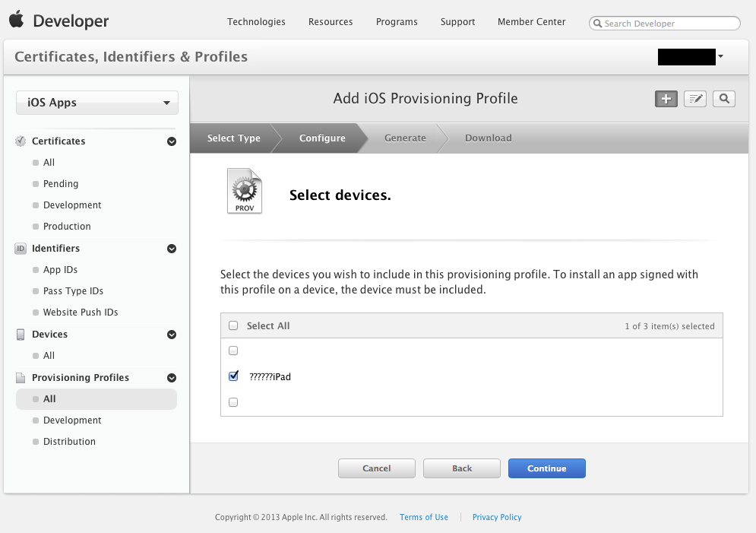Image resolution: width=756 pixels, height=533 pixels.
Task: Uncheck the ??????iPad device checkbox
Action: [x=233, y=376]
